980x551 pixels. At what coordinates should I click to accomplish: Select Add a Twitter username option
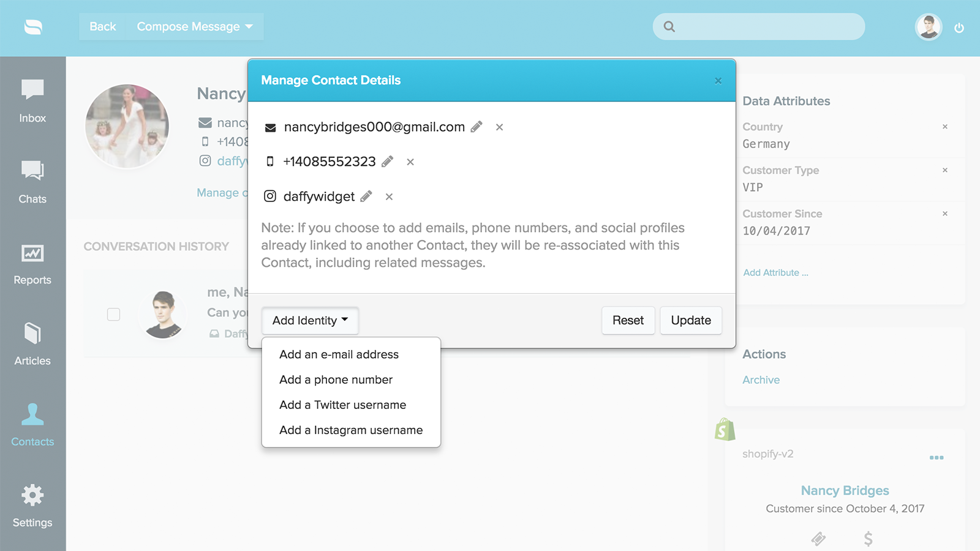[x=342, y=405]
